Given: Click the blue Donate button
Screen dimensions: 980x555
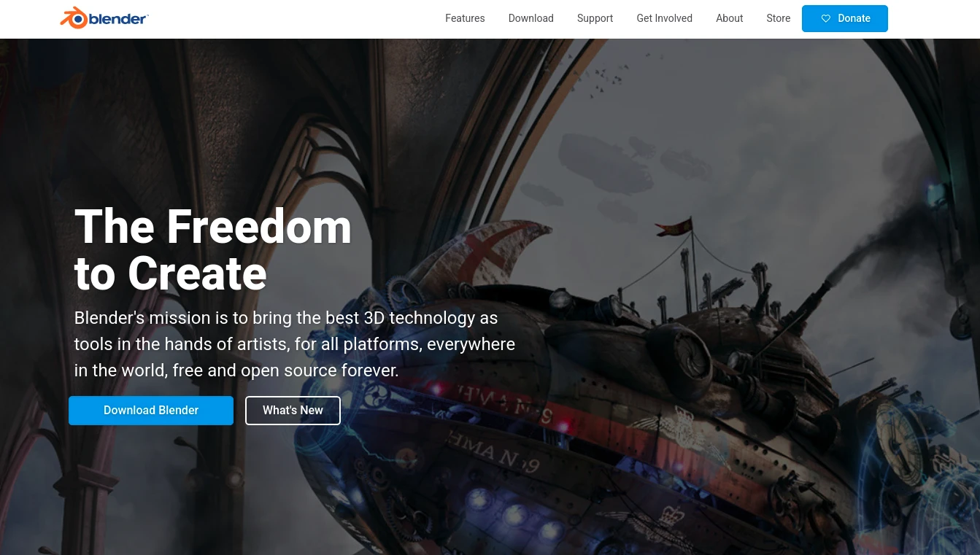Looking at the screenshot, I should pyautogui.click(x=845, y=19).
